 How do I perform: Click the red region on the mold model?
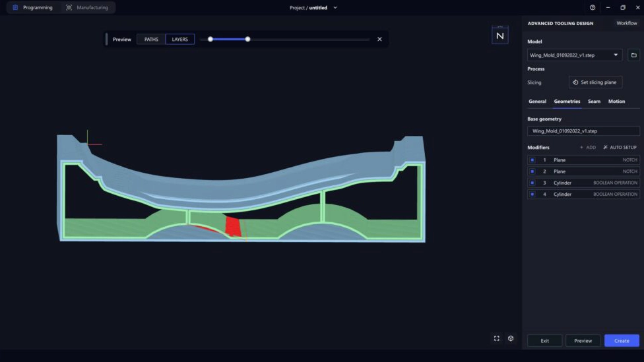233,227
